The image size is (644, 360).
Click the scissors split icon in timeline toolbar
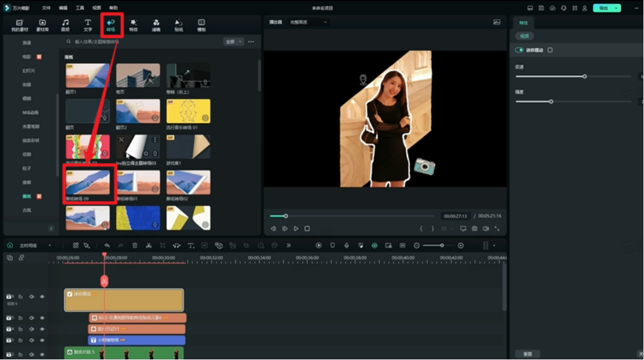[149, 246]
